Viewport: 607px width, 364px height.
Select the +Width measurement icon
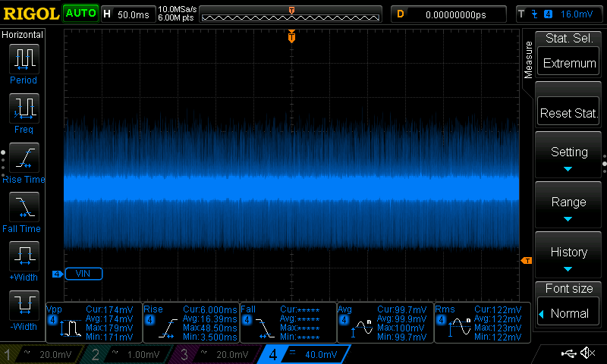(x=24, y=256)
